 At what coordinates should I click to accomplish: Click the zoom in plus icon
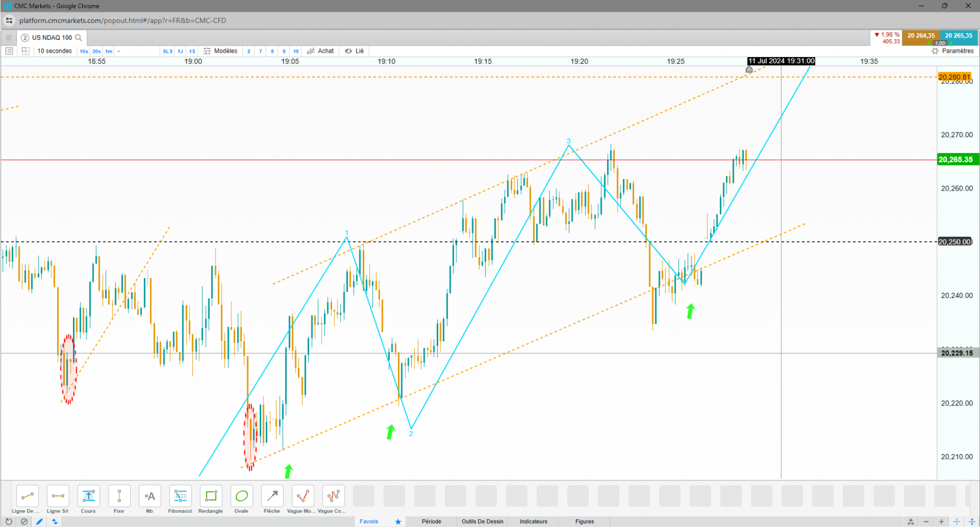[941, 522]
